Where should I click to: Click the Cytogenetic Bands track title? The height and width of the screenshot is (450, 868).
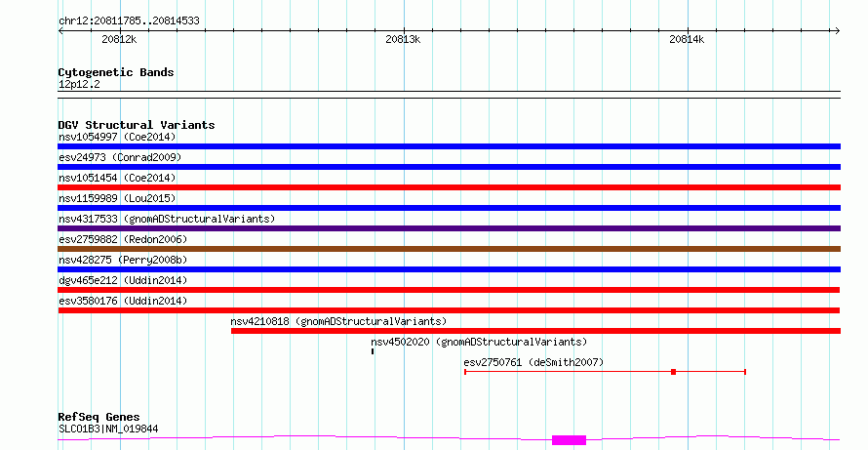click(116, 72)
